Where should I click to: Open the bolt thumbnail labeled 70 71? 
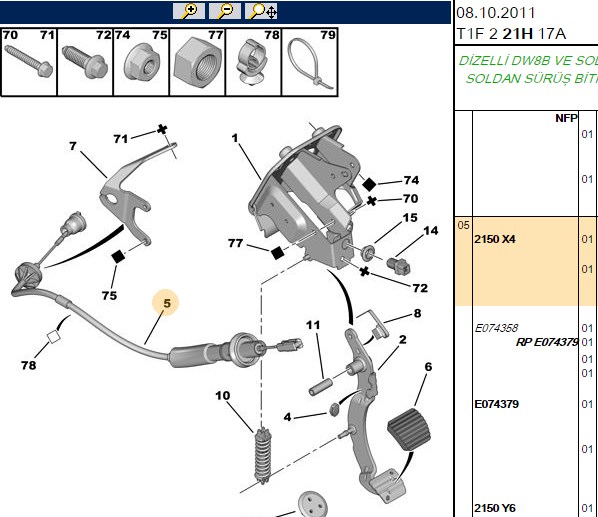pyautogui.click(x=29, y=62)
